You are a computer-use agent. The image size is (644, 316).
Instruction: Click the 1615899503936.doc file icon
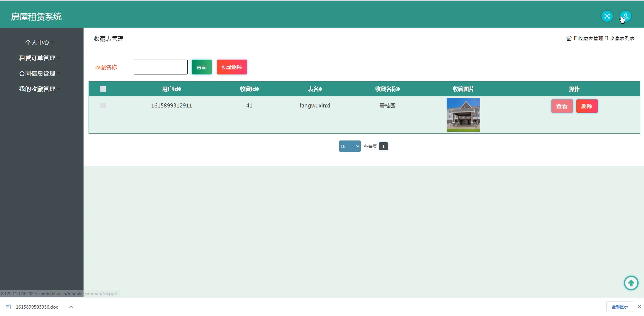[8, 307]
